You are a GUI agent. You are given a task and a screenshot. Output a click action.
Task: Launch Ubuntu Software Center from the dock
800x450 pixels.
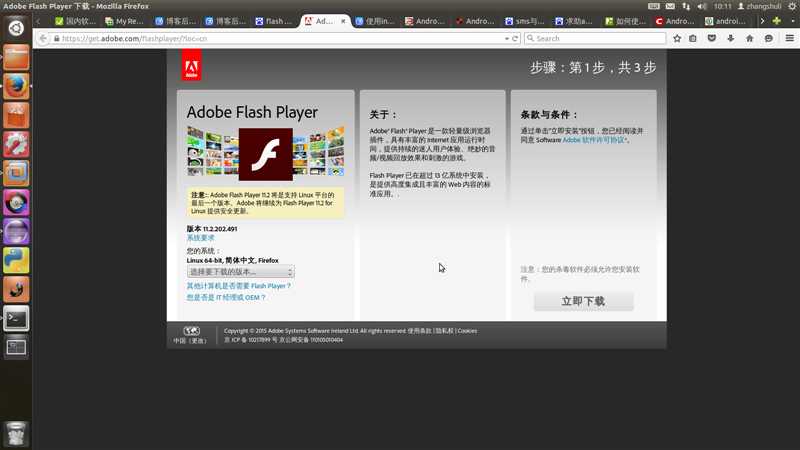coord(16,115)
